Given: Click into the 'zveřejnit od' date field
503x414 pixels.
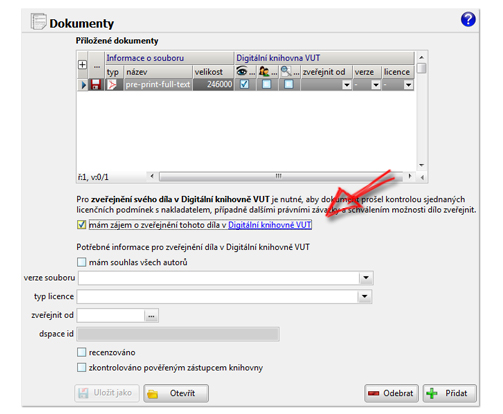Looking at the screenshot, I should point(111,315).
